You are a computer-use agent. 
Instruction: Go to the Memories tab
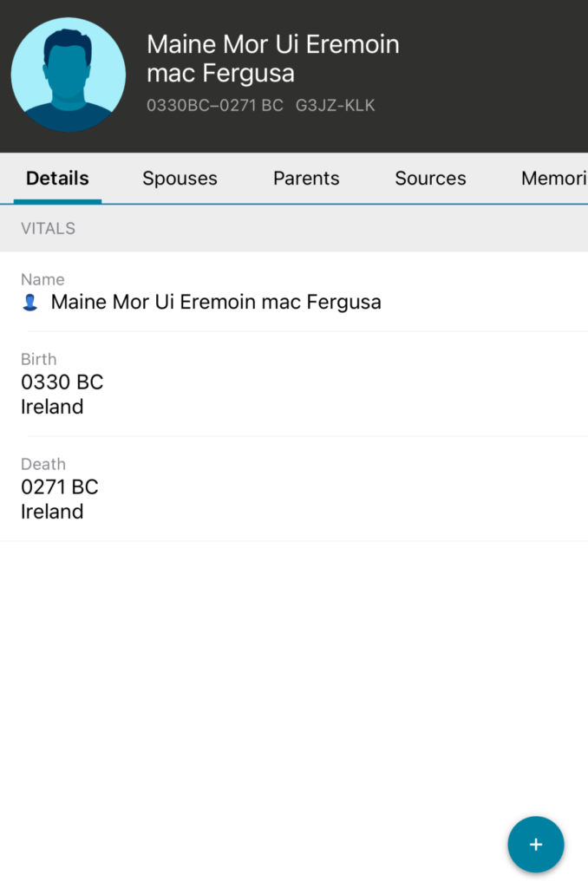pos(553,179)
